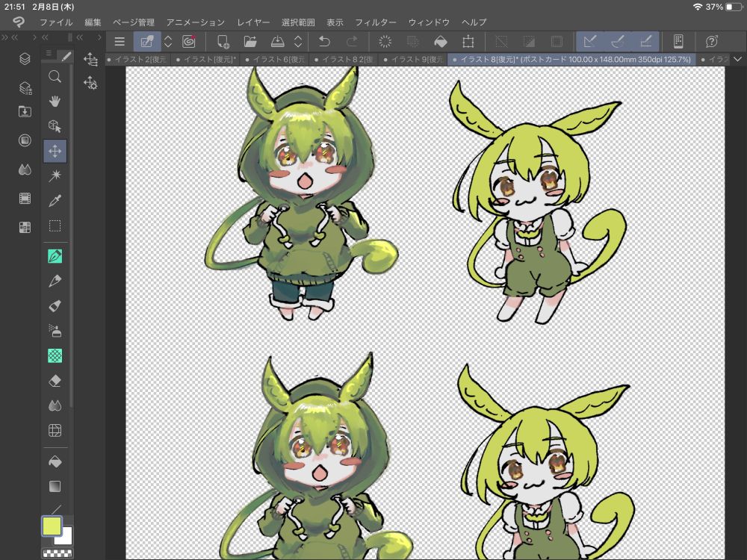Expand the canvas tab list chevron

coord(737,59)
